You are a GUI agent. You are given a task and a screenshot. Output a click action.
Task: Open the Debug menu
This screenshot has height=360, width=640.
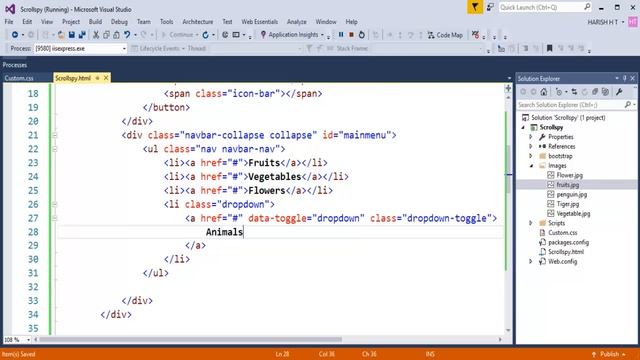click(119, 22)
